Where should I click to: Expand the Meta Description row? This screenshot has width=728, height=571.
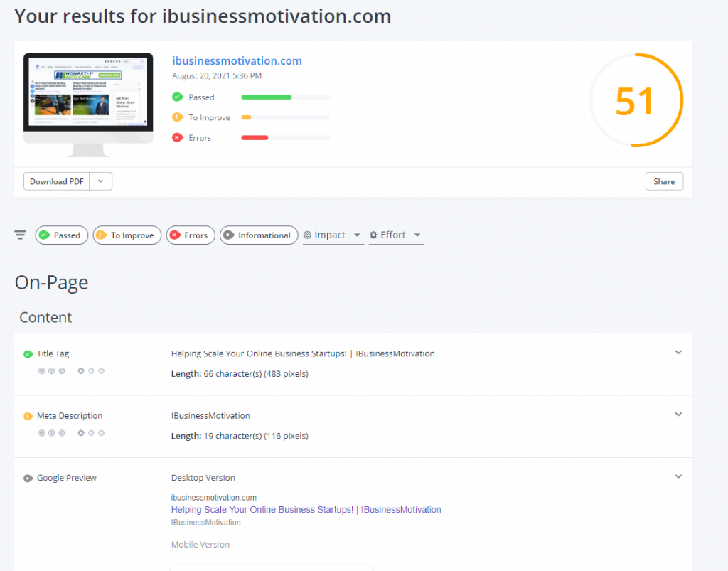tap(678, 415)
